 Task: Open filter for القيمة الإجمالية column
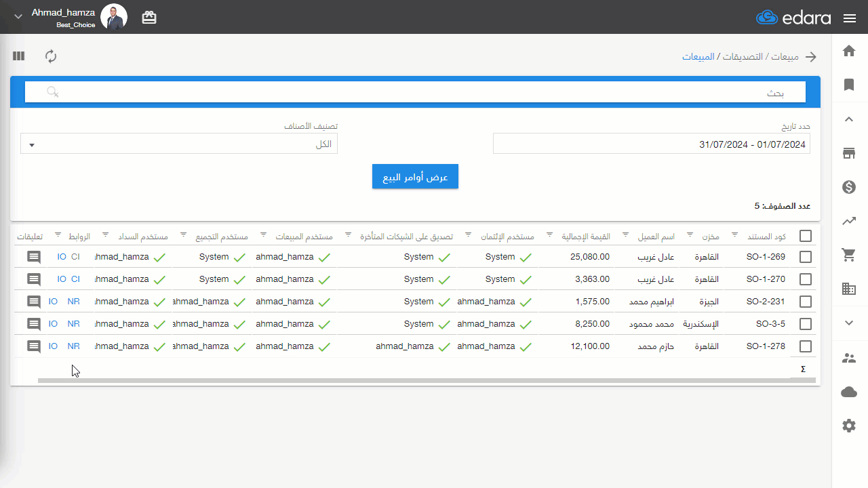point(549,235)
